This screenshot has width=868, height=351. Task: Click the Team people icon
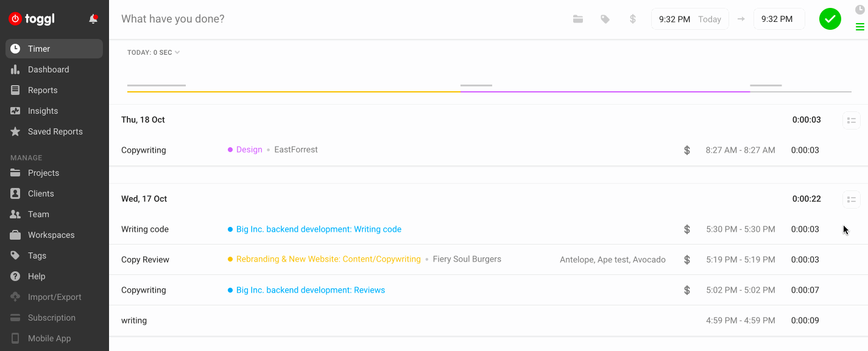[x=15, y=214]
